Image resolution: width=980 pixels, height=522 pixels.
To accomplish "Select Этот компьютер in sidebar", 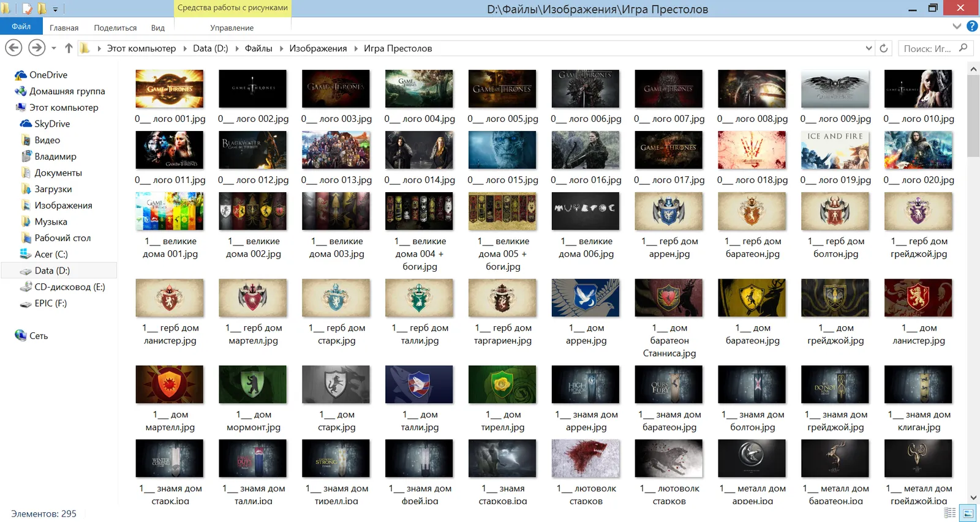I will point(63,107).
